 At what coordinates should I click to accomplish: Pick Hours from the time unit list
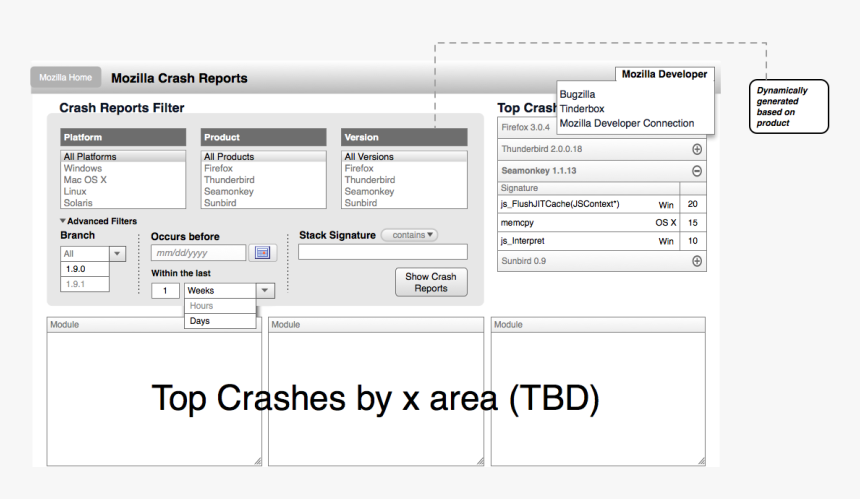220,306
